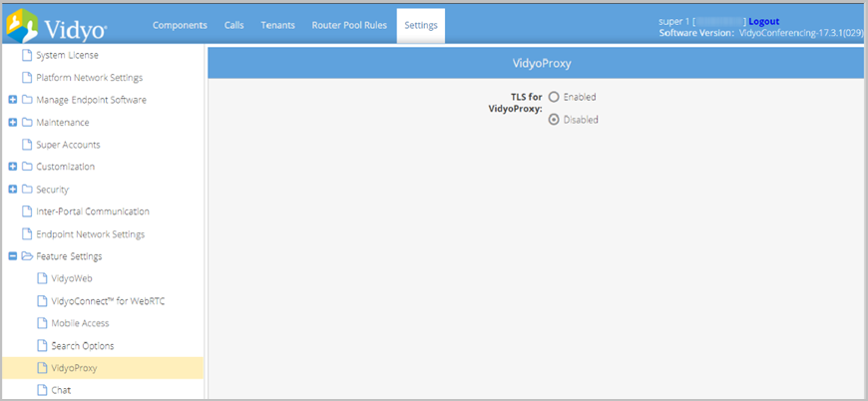Click the Mobile Access page icon
The image size is (868, 401).
pyautogui.click(x=42, y=323)
